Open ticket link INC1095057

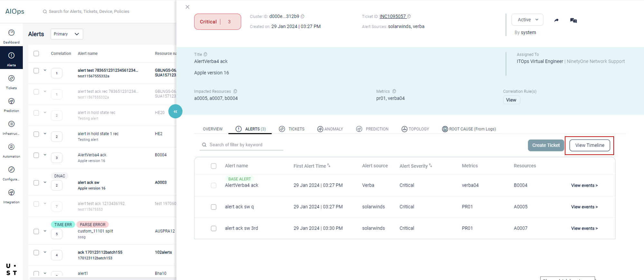click(393, 16)
